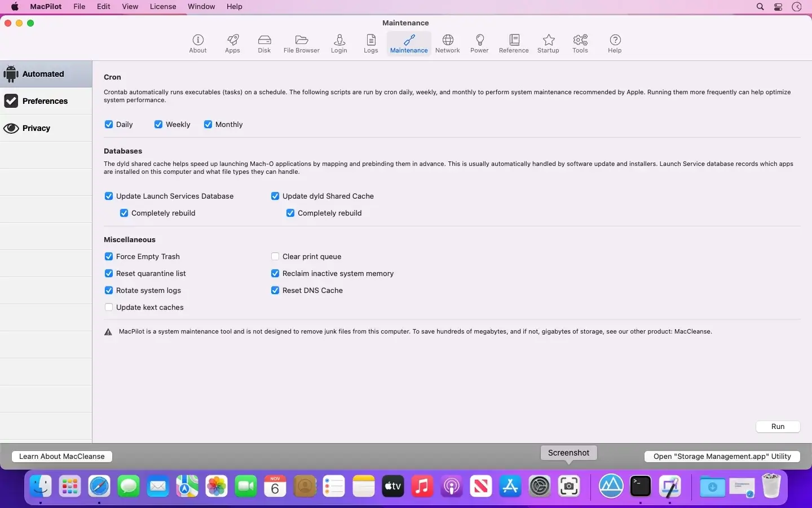Switch to the Apps toolbar section
812x508 pixels.
click(x=232, y=43)
